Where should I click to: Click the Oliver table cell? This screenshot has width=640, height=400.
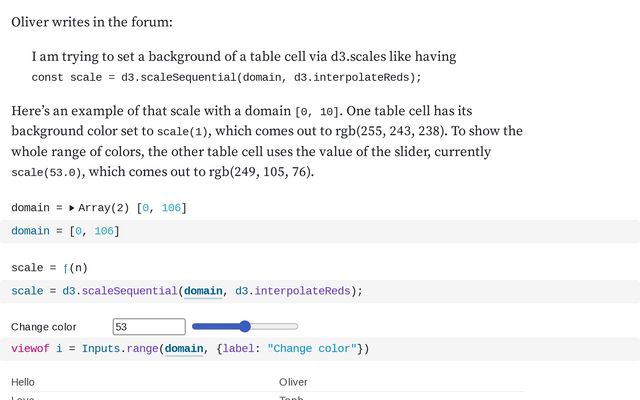pos(293,382)
